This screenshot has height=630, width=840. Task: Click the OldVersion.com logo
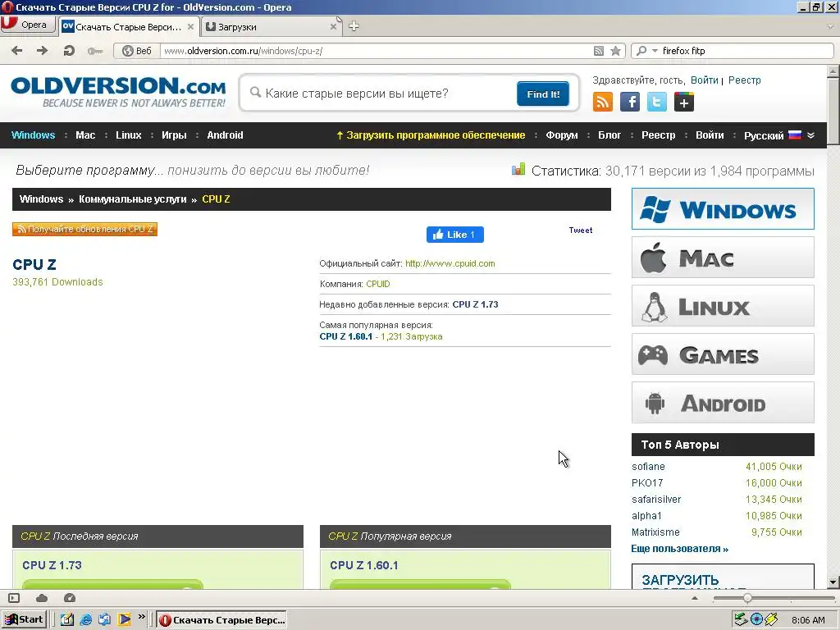point(118,92)
